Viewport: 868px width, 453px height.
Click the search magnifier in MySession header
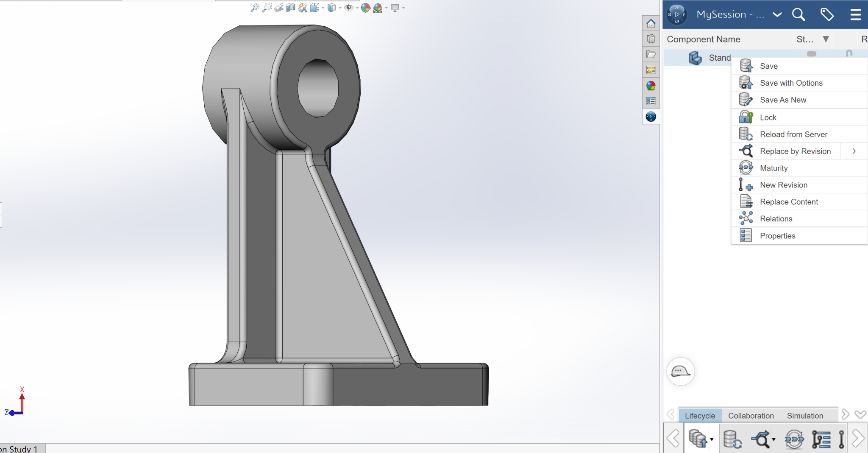(x=798, y=14)
